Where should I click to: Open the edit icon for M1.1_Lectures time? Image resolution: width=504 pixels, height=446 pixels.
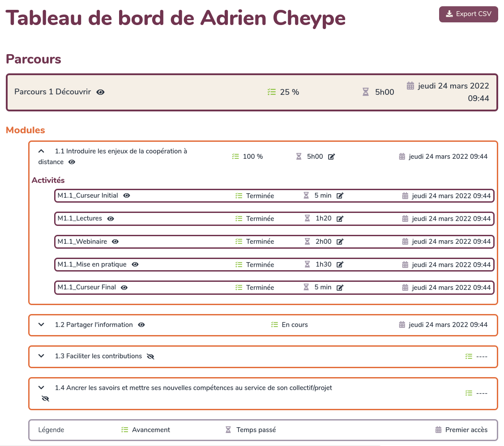340,218
